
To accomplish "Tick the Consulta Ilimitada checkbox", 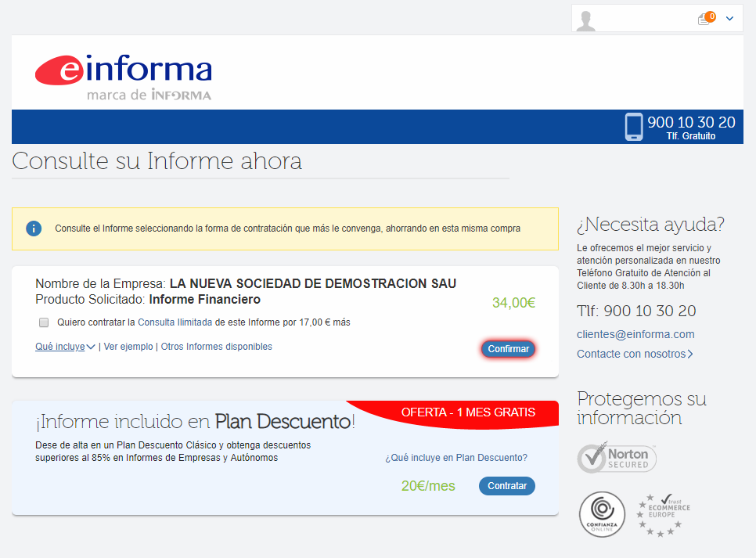I will pos(44,322).
